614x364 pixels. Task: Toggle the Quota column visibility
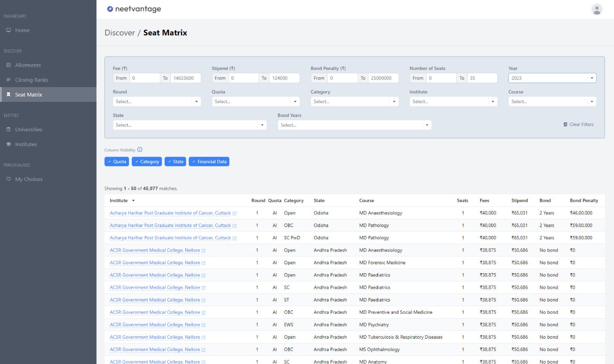pos(117,162)
